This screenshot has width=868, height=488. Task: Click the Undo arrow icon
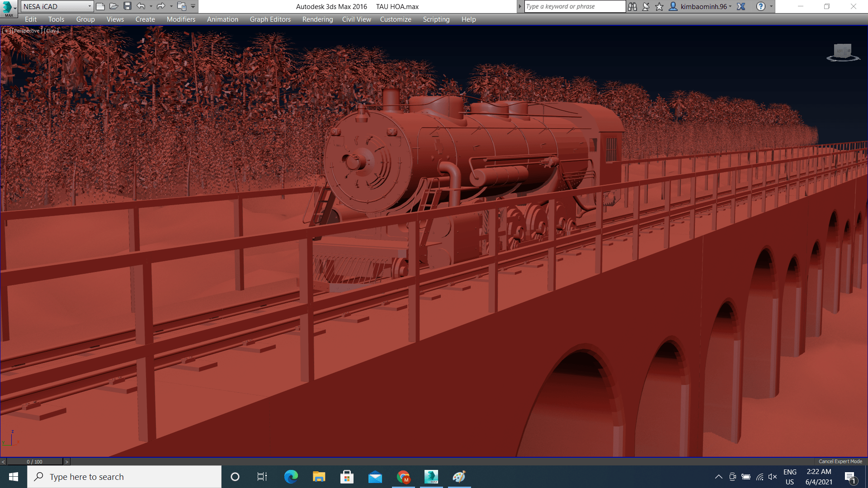coord(141,6)
